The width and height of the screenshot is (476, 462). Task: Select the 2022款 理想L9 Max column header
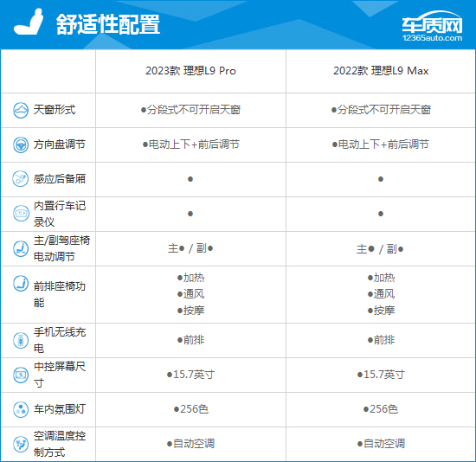pyautogui.click(x=381, y=71)
